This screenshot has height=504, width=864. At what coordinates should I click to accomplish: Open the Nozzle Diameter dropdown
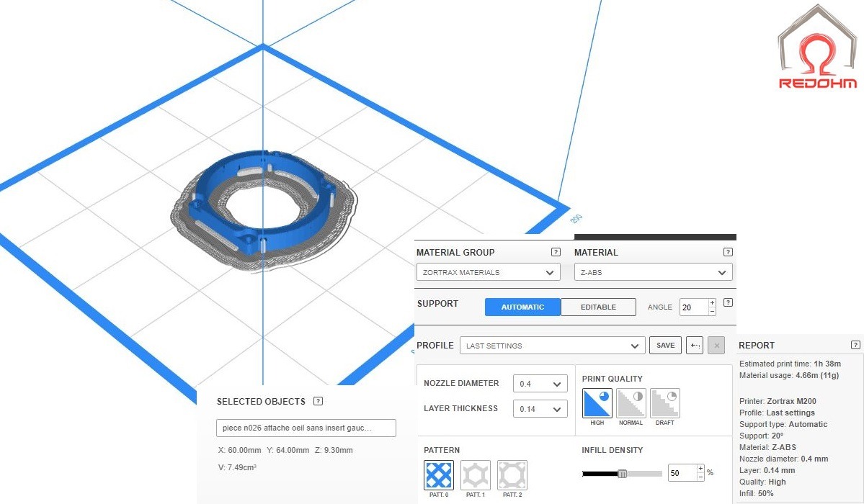(540, 383)
